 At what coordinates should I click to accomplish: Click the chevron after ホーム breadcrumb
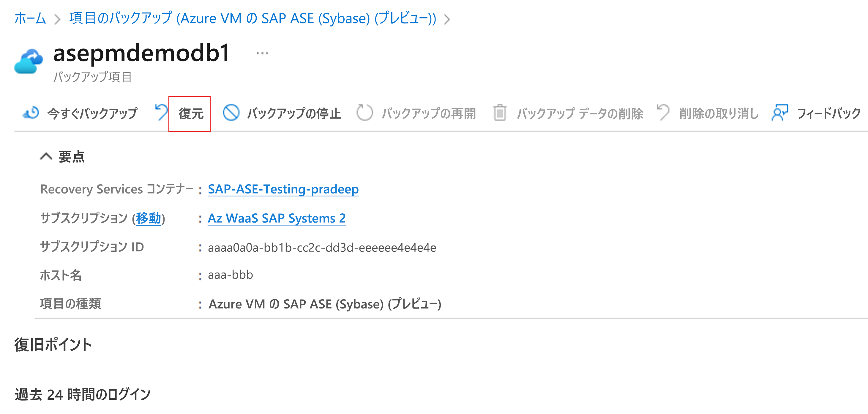pos(57,19)
